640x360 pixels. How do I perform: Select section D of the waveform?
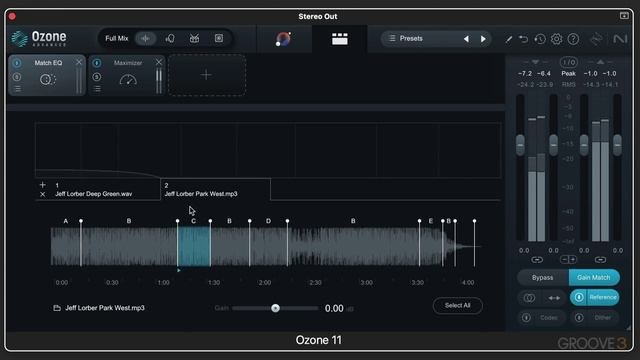pos(268,246)
